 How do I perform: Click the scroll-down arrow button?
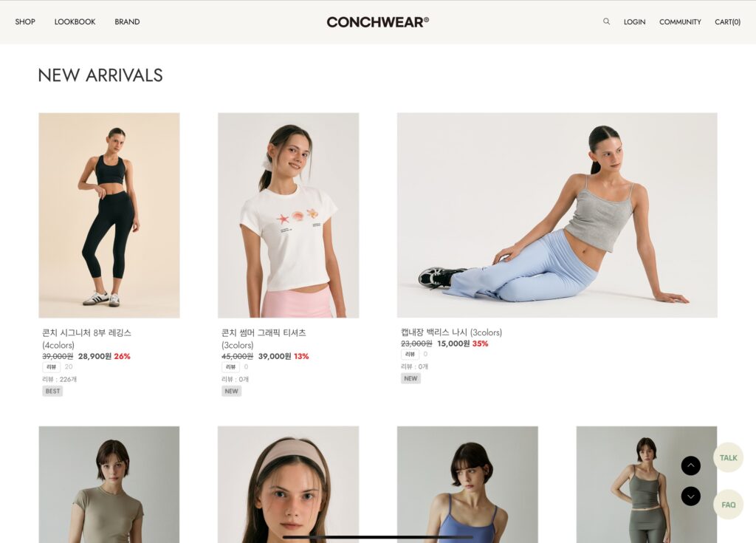pyautogui.click(x=690, y=496)
